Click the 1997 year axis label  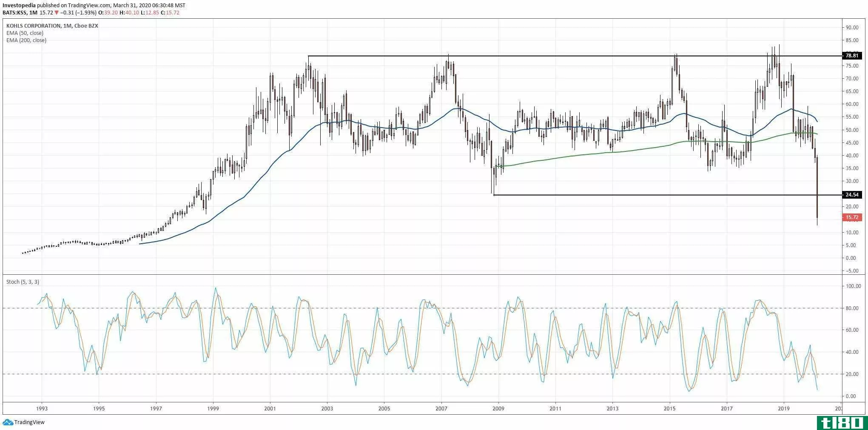pyautogui.click(x=156, y=409)
